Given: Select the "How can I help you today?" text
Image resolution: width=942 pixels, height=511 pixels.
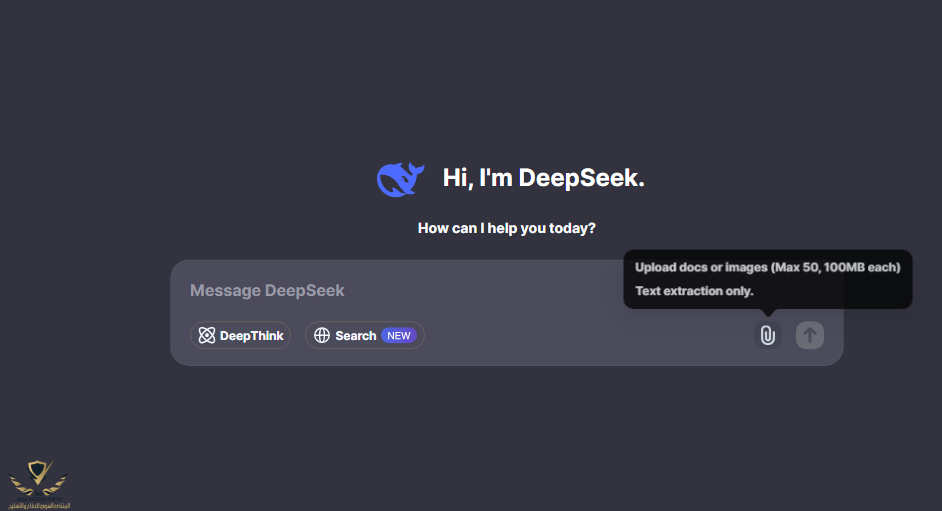Looking at the screenshot, I should pyautogui.click(x=506, y=228).
